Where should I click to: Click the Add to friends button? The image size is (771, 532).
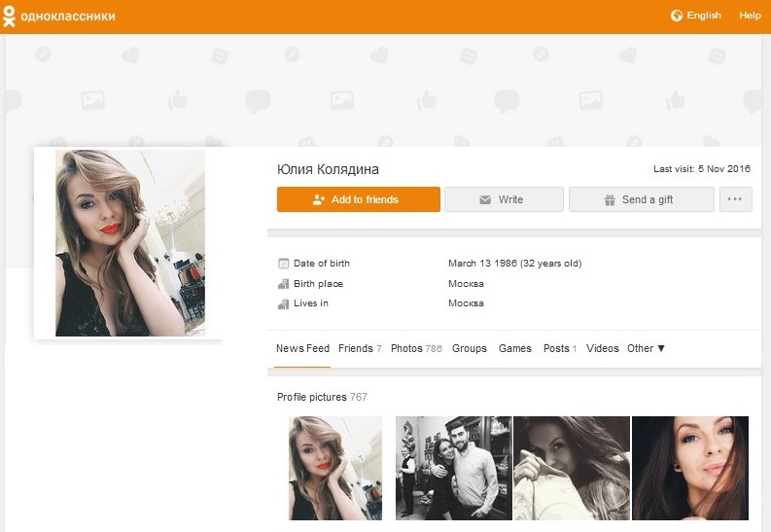(x=359, y=199)
